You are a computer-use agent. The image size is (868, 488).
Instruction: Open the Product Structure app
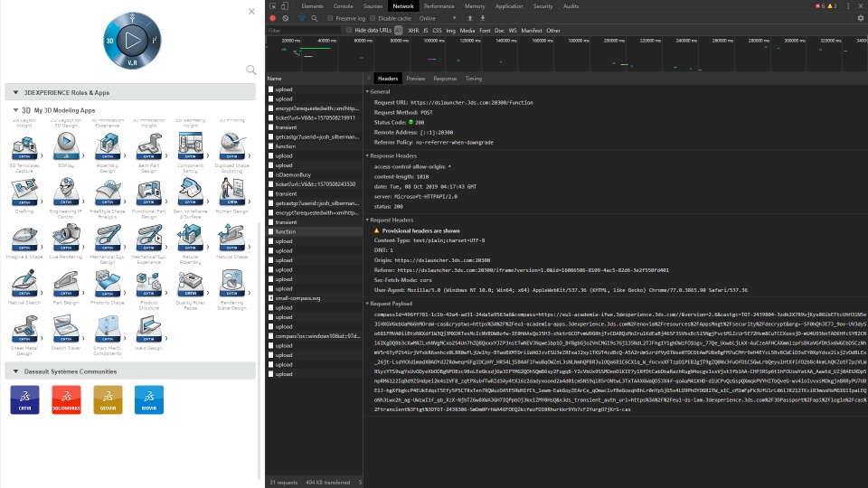tap(149, 284)
